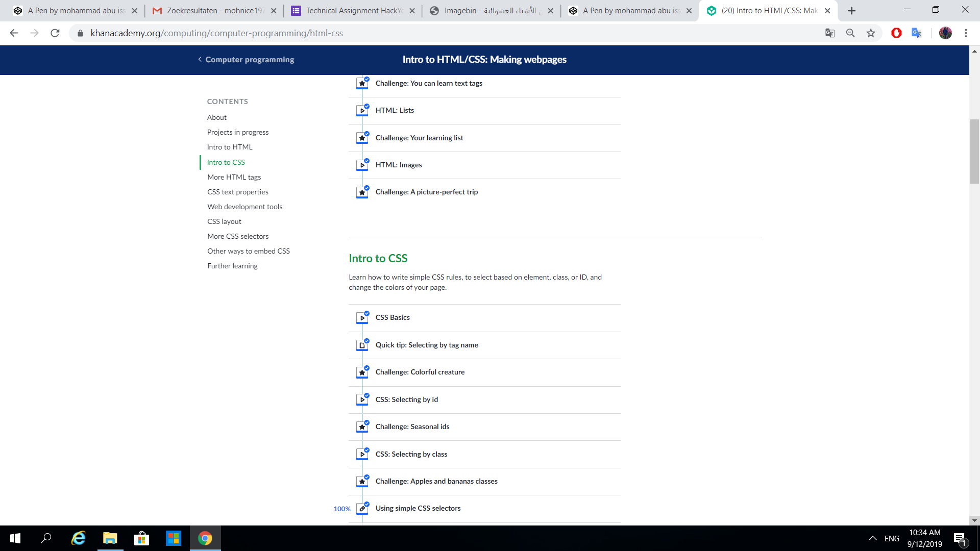The height and width of the screenshot is (551, 980).
Task: Click the pencil exercise icon beside Using simple CSS selectors
Action: (x=362, y=509)
